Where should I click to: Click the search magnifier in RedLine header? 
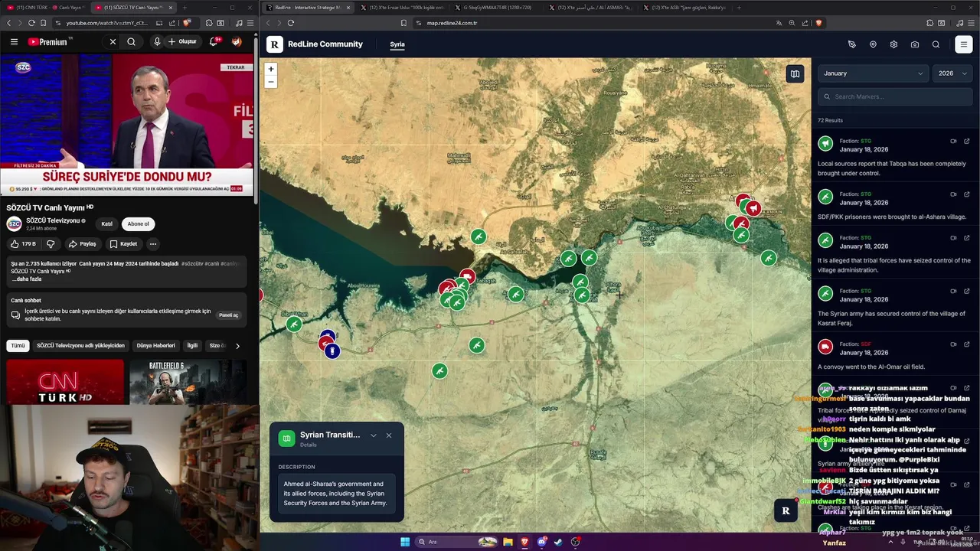click(936, 44)
